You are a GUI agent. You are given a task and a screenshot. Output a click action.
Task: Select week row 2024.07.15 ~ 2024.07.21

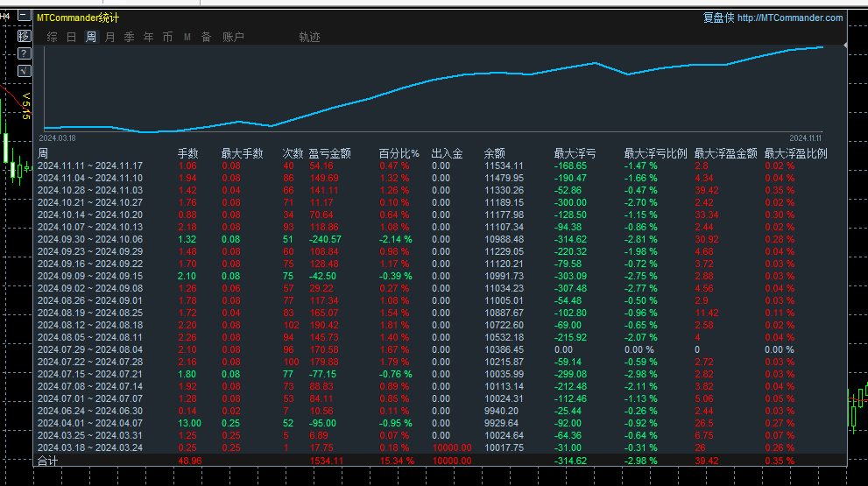[440, 374]
